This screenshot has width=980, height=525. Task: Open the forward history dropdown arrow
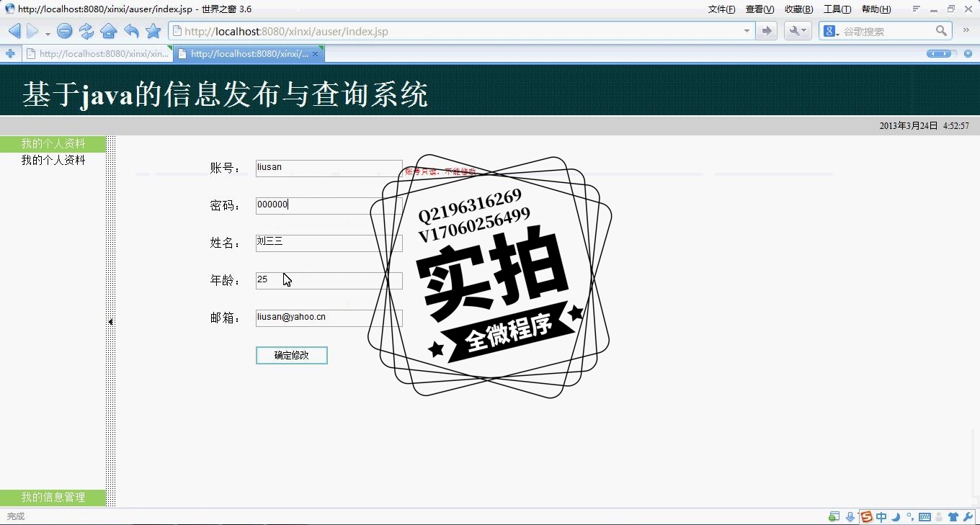pos(48,33)
